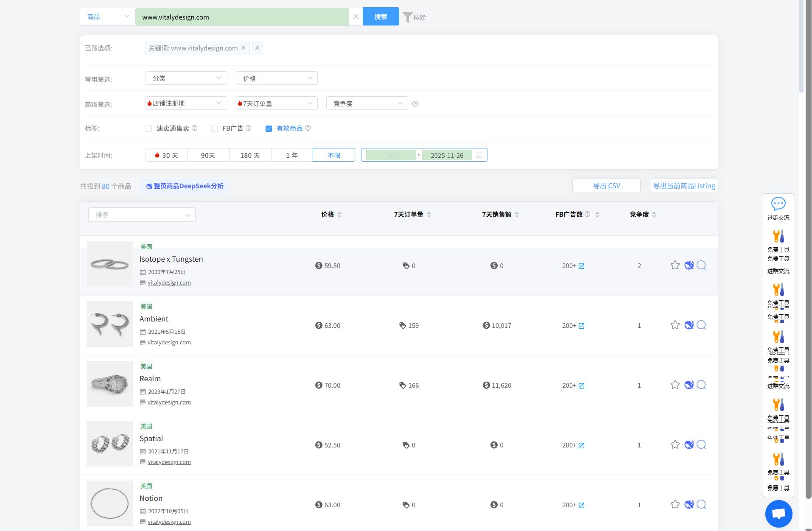Open the 排序 sort dropdown

coord(142,215)
